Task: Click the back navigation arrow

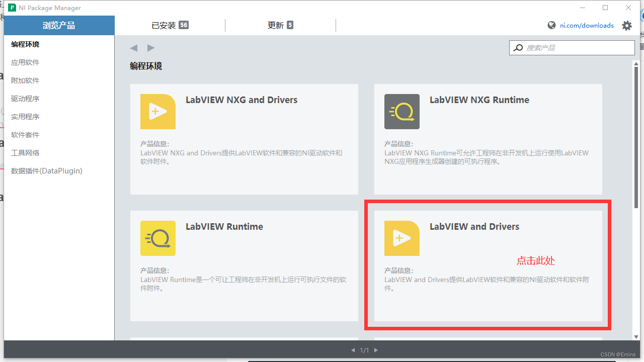Action: coord(133,47)
